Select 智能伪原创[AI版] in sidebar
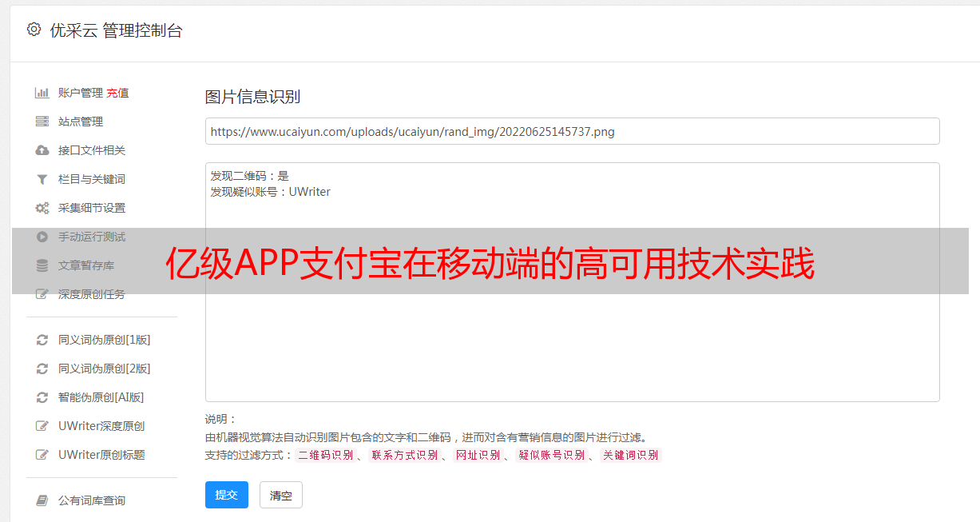The image size is (980, 522). pyautogui.click(x=101, y=397)
